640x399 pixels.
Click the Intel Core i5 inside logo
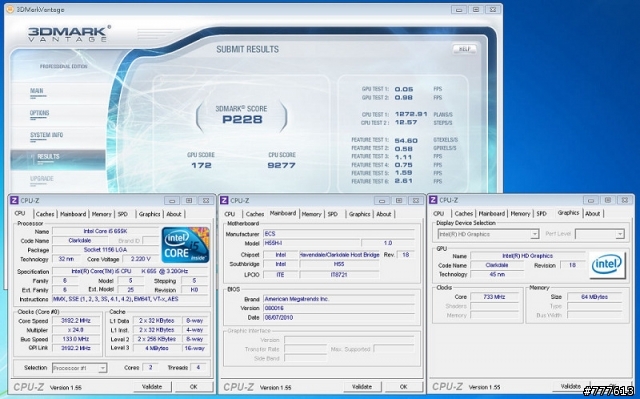tap(185, 245)
